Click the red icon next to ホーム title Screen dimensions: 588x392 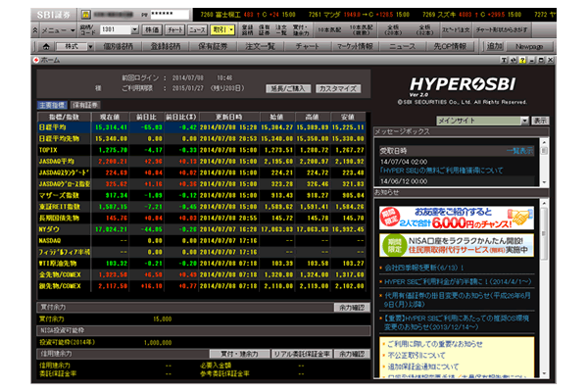(36, 60)
